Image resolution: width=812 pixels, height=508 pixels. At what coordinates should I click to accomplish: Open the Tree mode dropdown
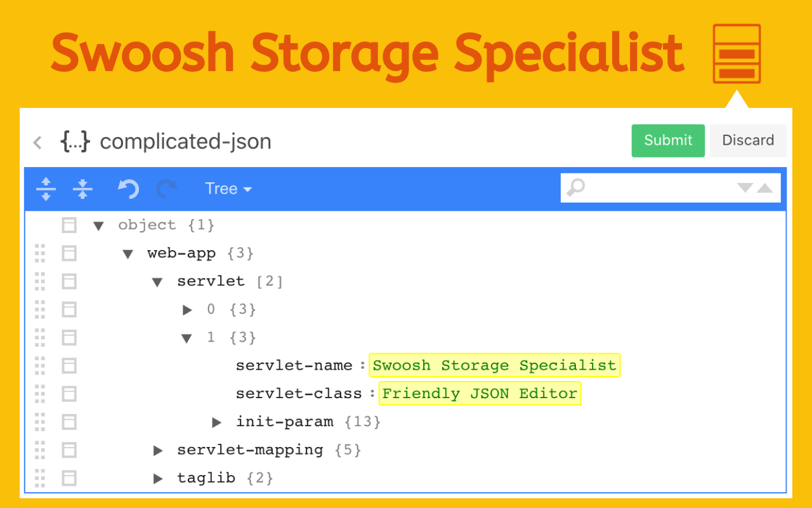[x=228, y=189]
